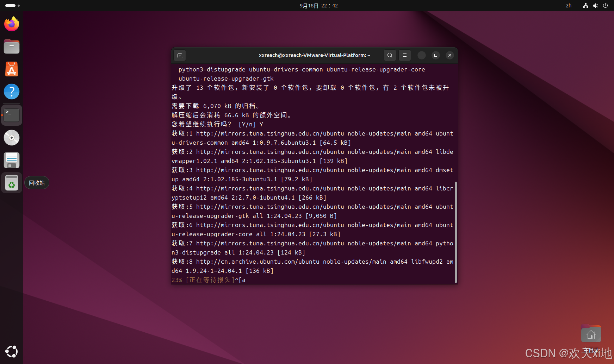Open the power menu icon
The image size is (614, 364).
point(606,6)
